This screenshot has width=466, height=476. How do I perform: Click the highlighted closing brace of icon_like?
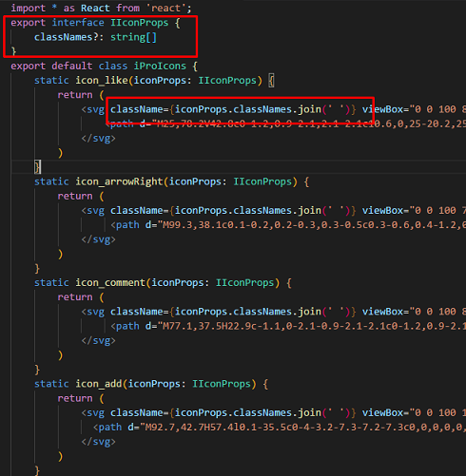pos(37,167)
